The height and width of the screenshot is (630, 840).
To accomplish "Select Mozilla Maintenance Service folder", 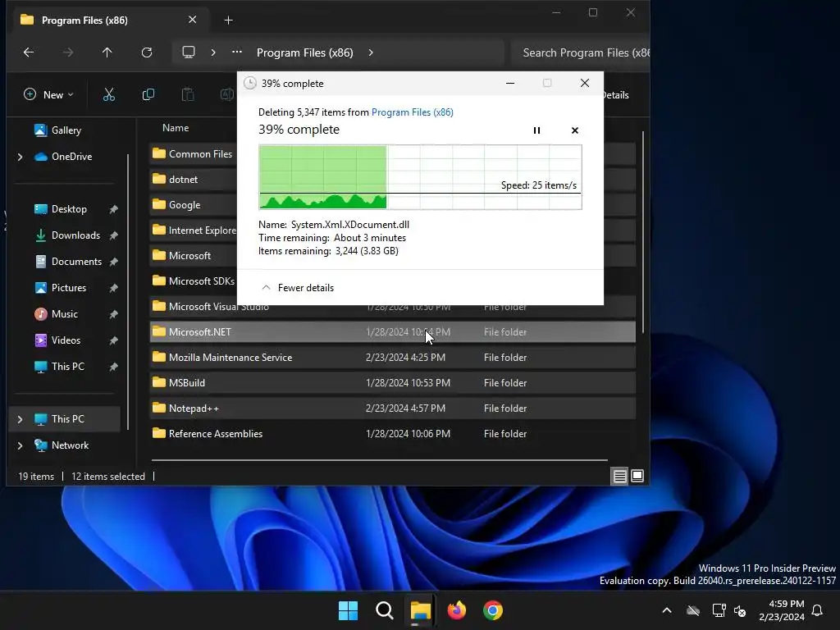I will pyautogui.click(x=393, y=358).
